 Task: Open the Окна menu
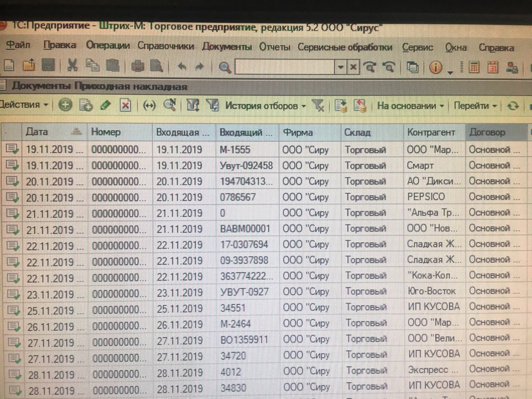click(x=456, y=48)
